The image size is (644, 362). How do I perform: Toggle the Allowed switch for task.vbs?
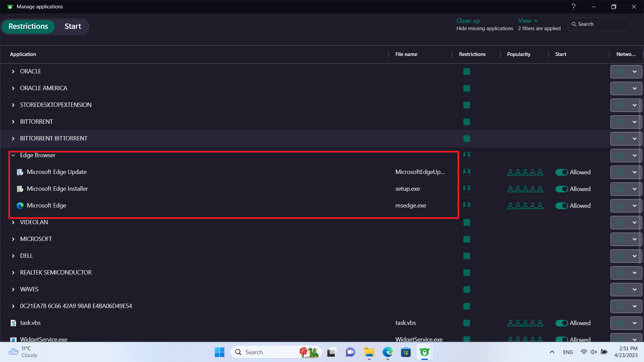tap(561, 323)
